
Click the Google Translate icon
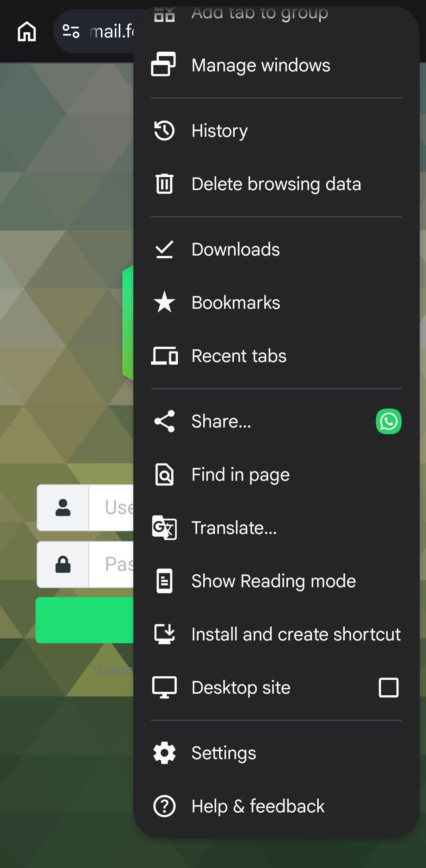pyautogui.click(x=164, y=528)
